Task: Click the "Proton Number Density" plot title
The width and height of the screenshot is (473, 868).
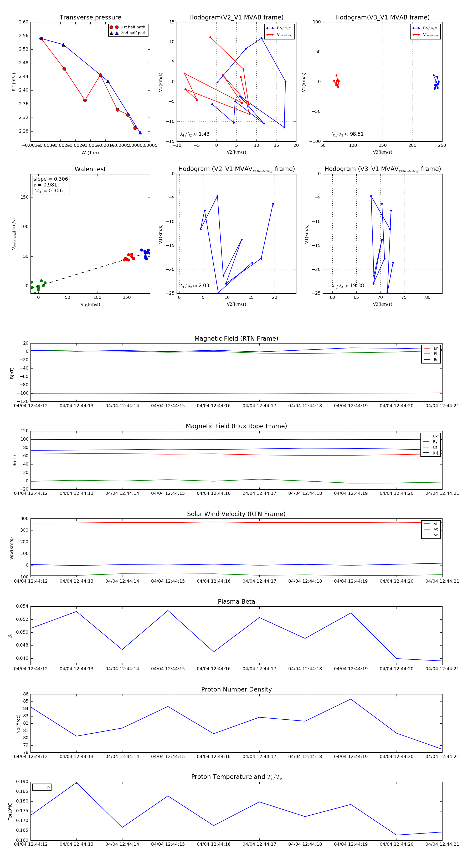Action: click(236, 689)
